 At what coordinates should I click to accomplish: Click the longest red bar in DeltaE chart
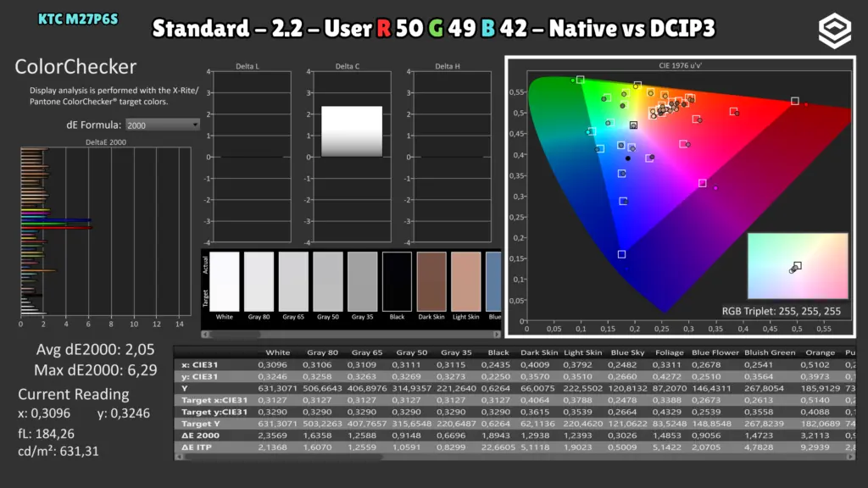tap(57, 227)
